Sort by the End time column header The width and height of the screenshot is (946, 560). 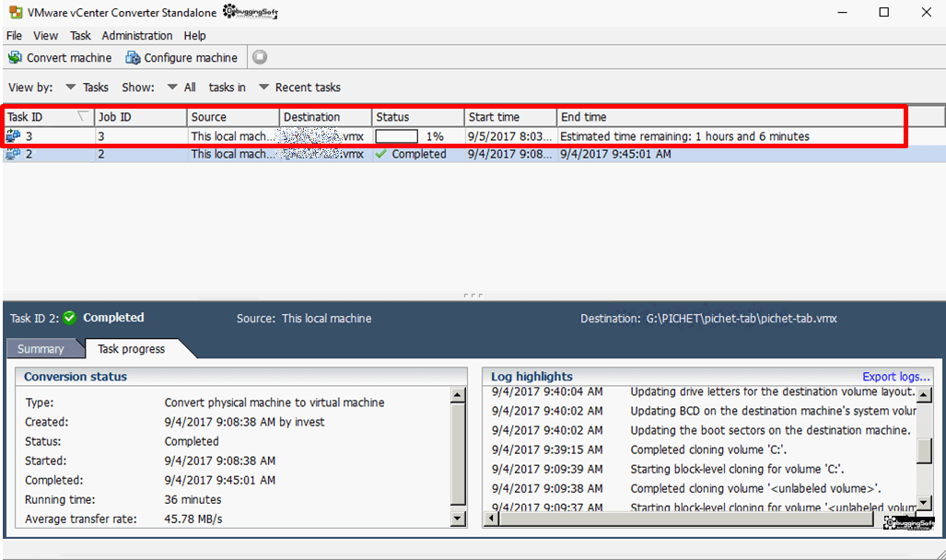click(751, 117)
